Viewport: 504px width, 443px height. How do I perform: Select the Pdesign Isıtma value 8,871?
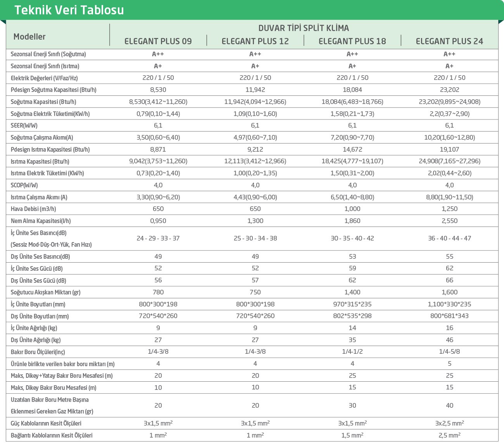(x=158, y=149)
